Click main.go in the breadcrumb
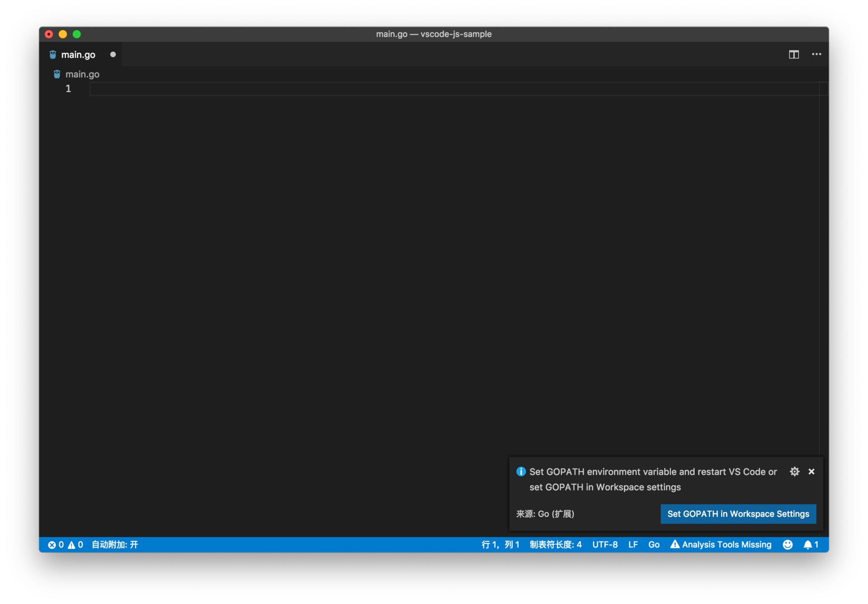 (82, 74)
